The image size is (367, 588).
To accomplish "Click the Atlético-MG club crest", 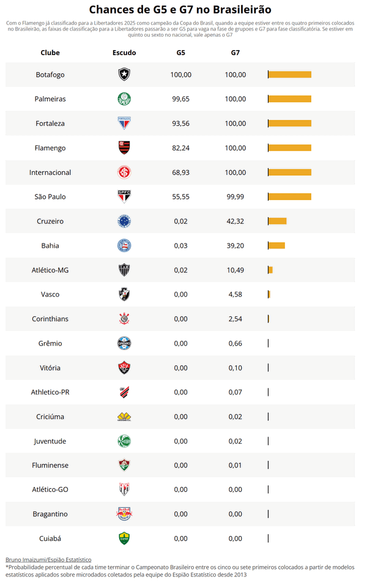I will click(x=124, y=270).
